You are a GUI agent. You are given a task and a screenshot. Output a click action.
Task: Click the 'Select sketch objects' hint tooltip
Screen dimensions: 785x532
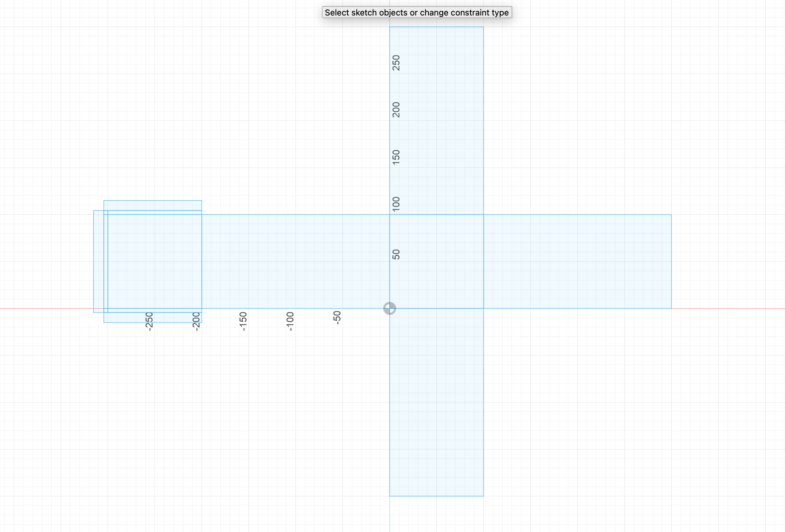[416, 13]
